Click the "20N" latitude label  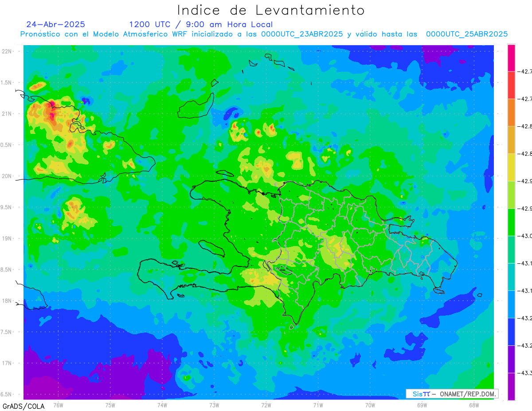(8, 176)
